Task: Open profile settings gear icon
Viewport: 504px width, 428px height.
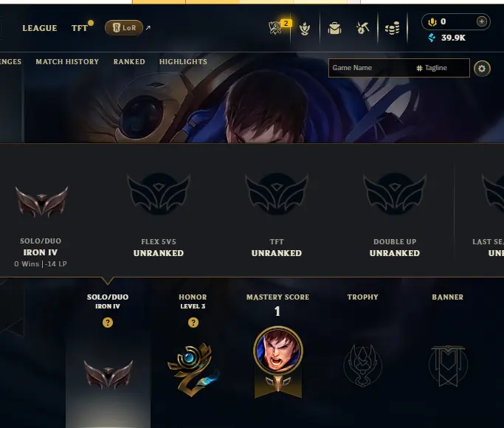Action: pos(482,68)
